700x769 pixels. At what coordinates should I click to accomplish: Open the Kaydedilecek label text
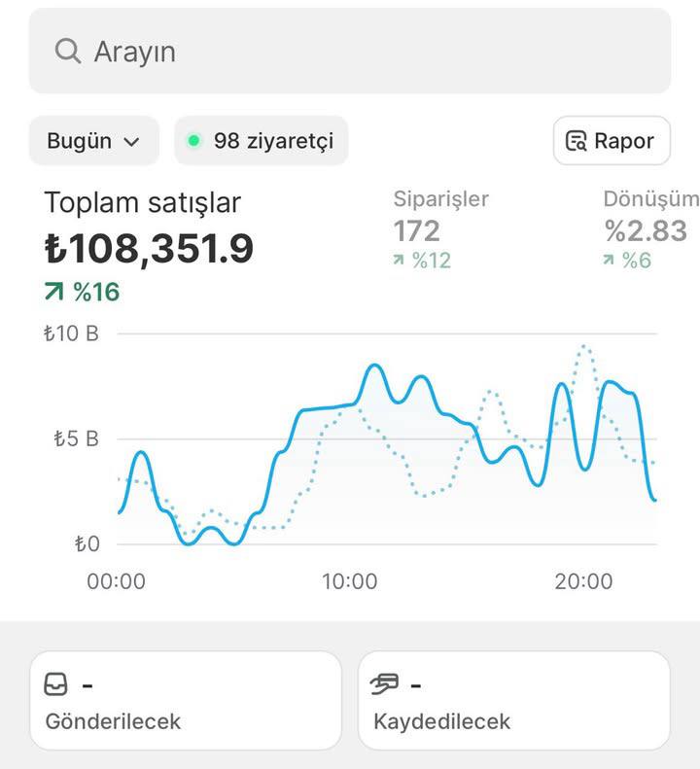(x=441, y=721)
